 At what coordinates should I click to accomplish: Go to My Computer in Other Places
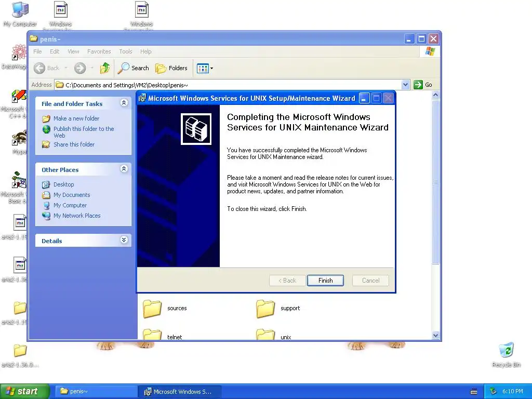[70, 205]
